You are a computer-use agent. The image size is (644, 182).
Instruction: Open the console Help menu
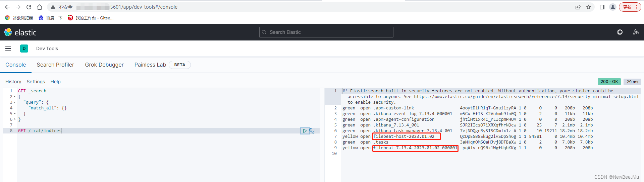[x=56, y=82]
